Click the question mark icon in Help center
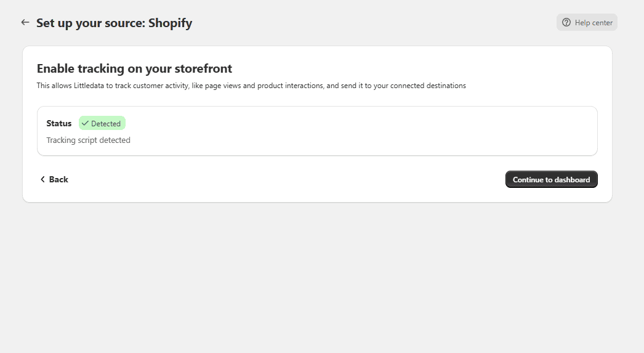Viewport: 644px width, 353px height. [x=566, y=23]
